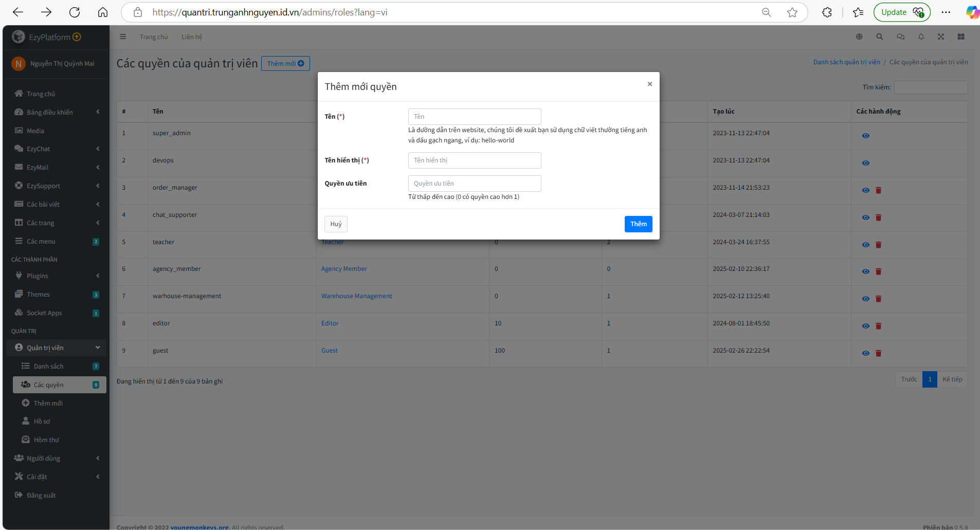Screen dimensions: 980x530
Task: Click Thêm mới button beside page title
Action: click(x=285, y=64)
